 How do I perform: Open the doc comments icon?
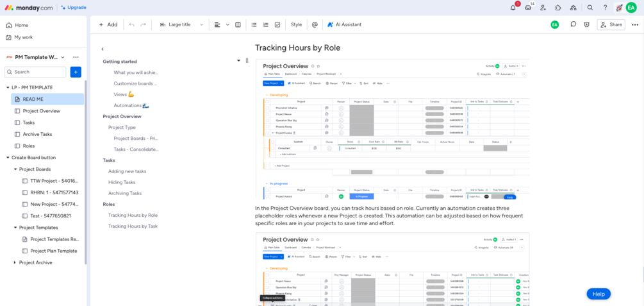pos(574,24)
